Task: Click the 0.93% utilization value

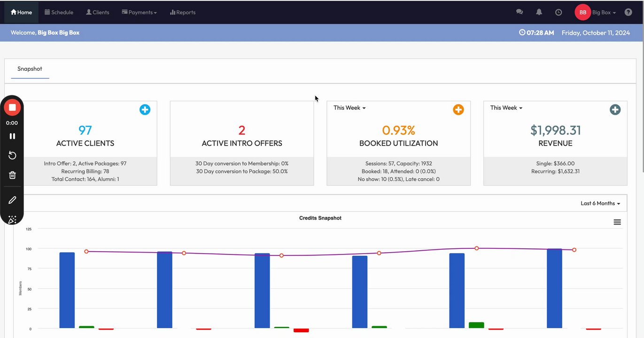Action: click(x=398, y=130)
